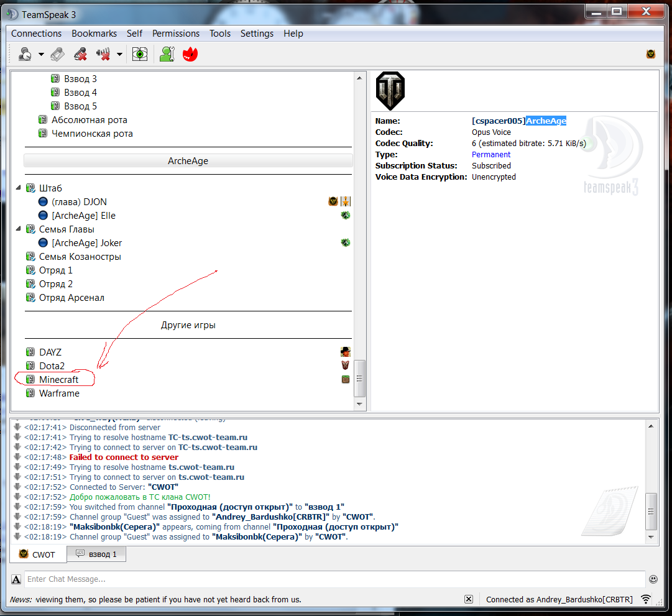The height and width of the screenshot is (616, 672).
Task: Select the Отряд Арсенал channel
Action: 71,298
